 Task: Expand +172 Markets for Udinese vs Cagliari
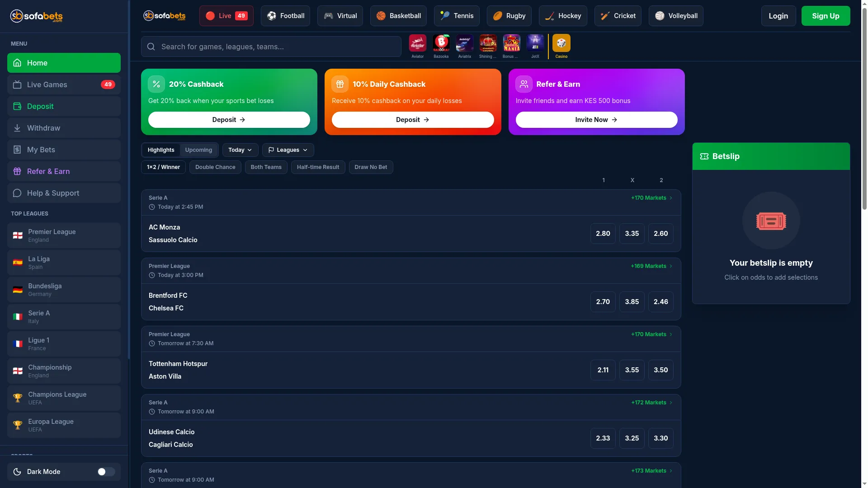coord(651,403)
